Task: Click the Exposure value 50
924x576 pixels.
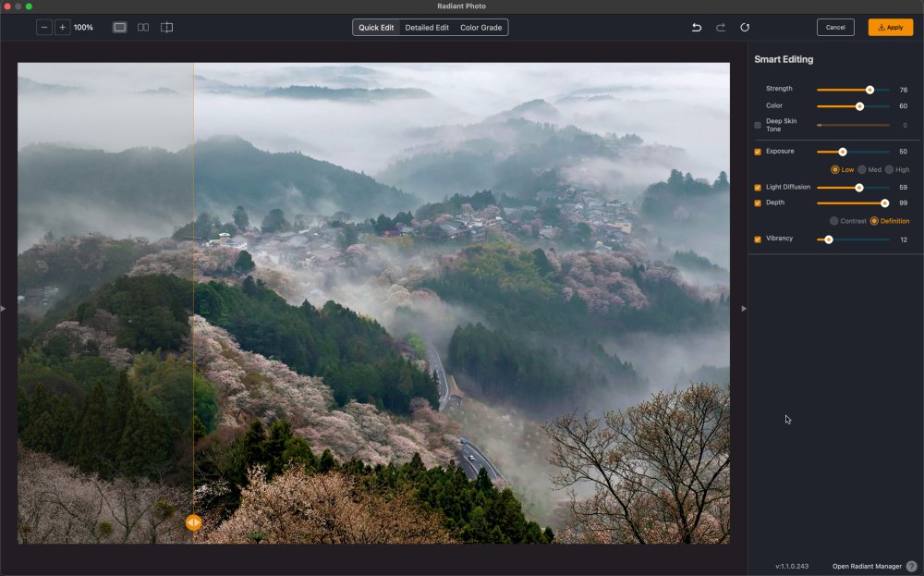Action: [x=904, y=153]
